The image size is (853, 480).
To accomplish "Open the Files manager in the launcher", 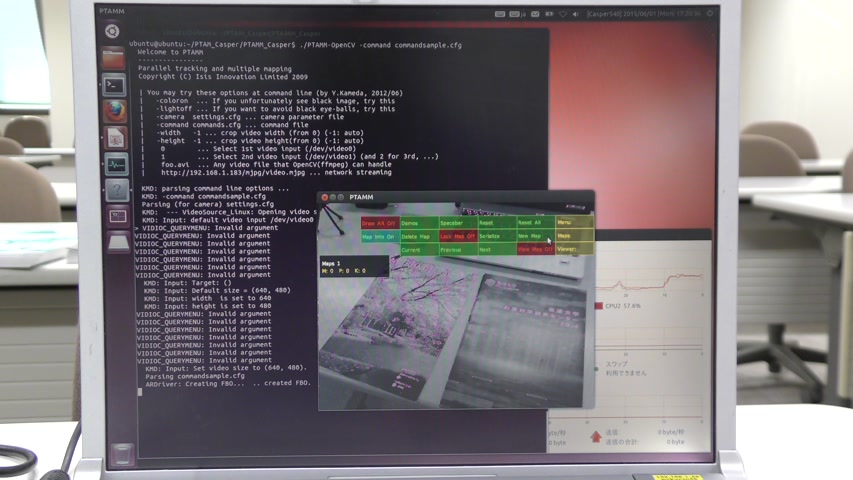I will (x=114, y=58).
